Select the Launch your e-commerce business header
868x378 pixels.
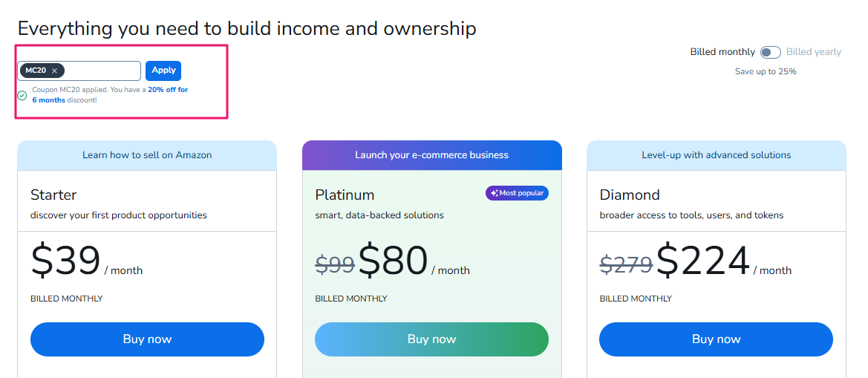point(432,155)
